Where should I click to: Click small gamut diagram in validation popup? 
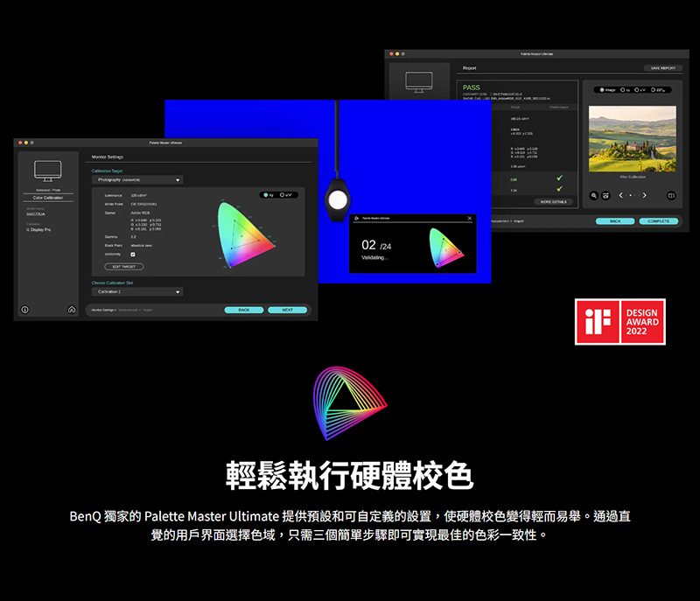(446, 248)
